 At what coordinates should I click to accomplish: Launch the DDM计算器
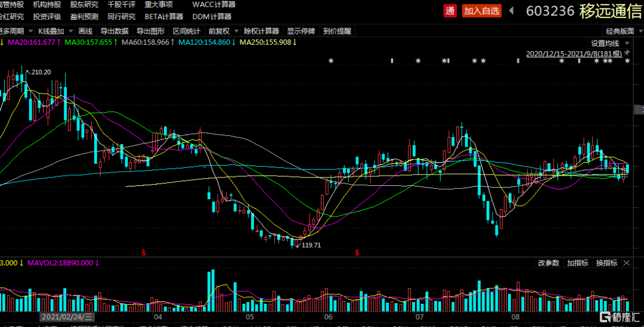point(212,17)
